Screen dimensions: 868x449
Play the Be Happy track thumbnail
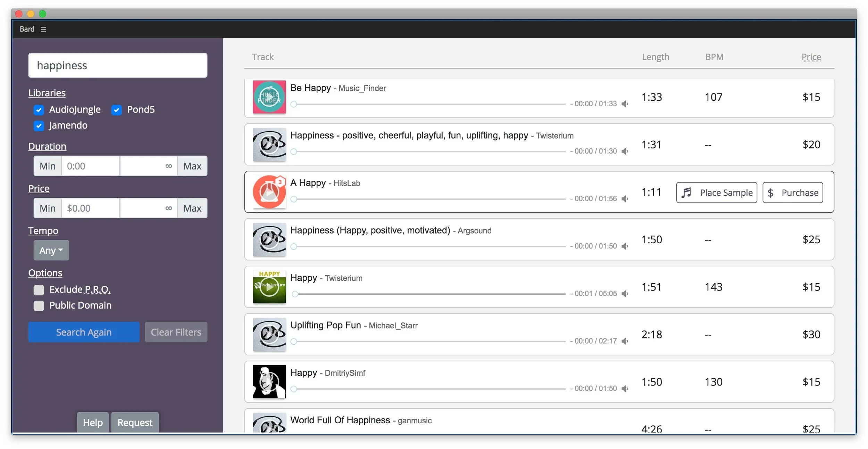pos(269,97)
